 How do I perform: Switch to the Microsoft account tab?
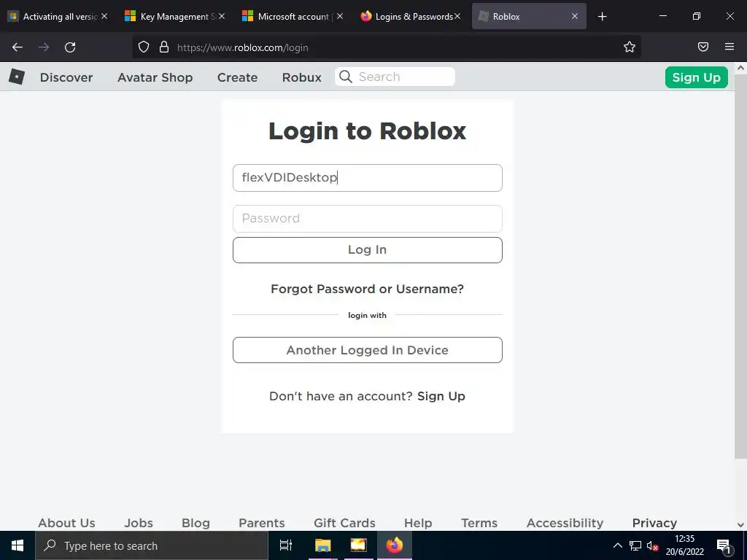[x=292, y=16]
